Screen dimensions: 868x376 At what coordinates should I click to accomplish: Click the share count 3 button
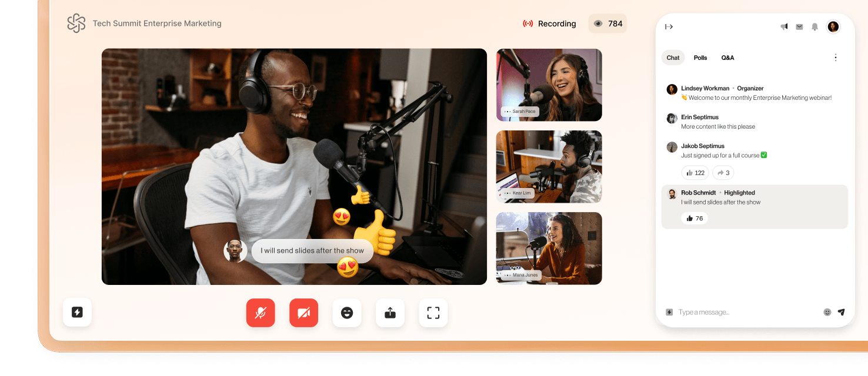click(x=723, y=173)
